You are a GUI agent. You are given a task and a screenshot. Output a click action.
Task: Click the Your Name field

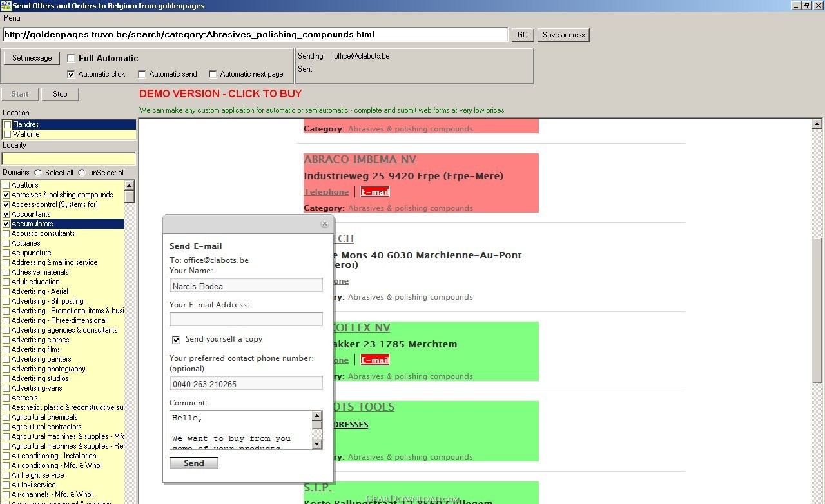coord(246,286)
